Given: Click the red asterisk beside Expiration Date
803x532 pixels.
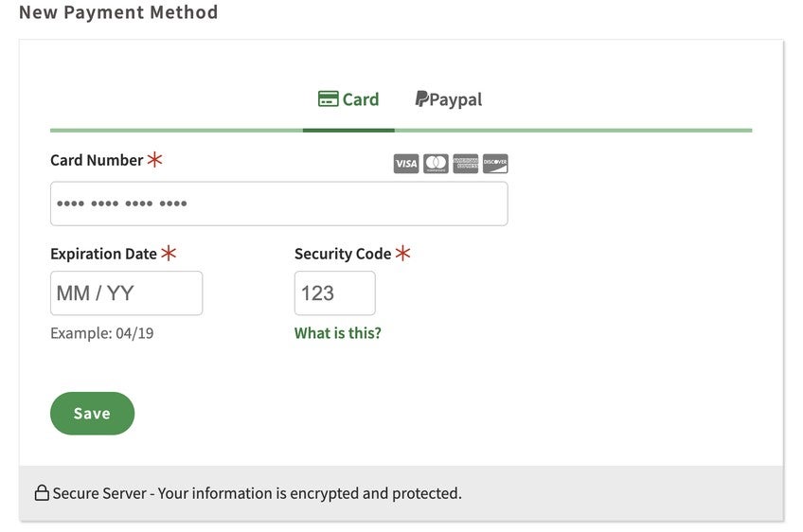Looking at the screenshot, I should [169, 254].
